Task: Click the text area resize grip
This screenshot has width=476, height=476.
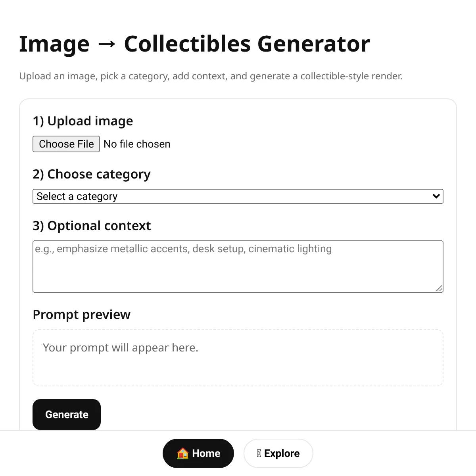Action: [x=439, y=288]
